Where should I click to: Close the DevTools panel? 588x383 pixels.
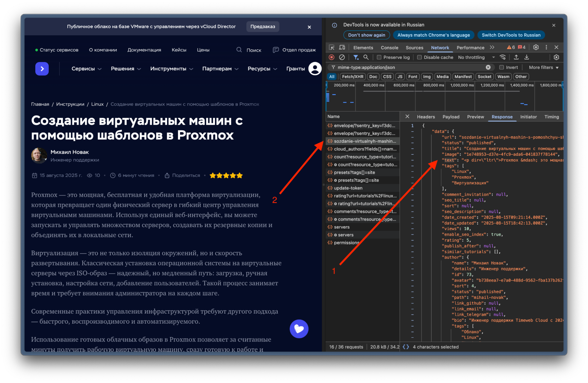pyautogui.click(x=556, y=47)
